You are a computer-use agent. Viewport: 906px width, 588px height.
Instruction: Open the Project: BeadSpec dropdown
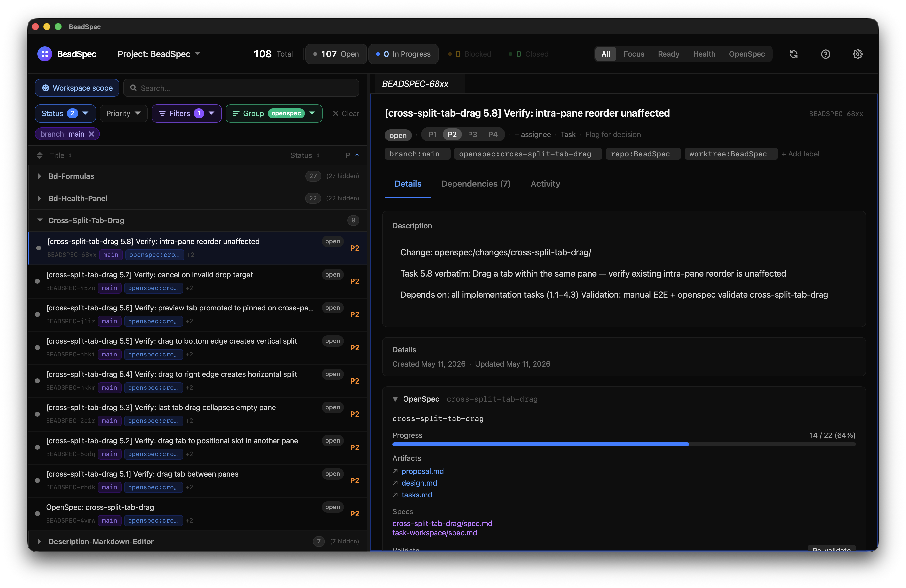click(x=159, y=54)
